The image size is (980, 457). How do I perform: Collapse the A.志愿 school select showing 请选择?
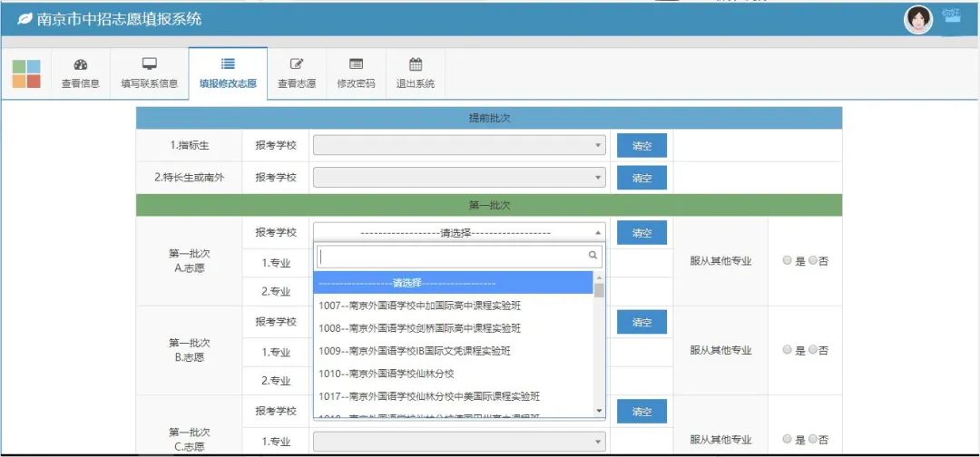pyautogui.click(x=459, y=233)
